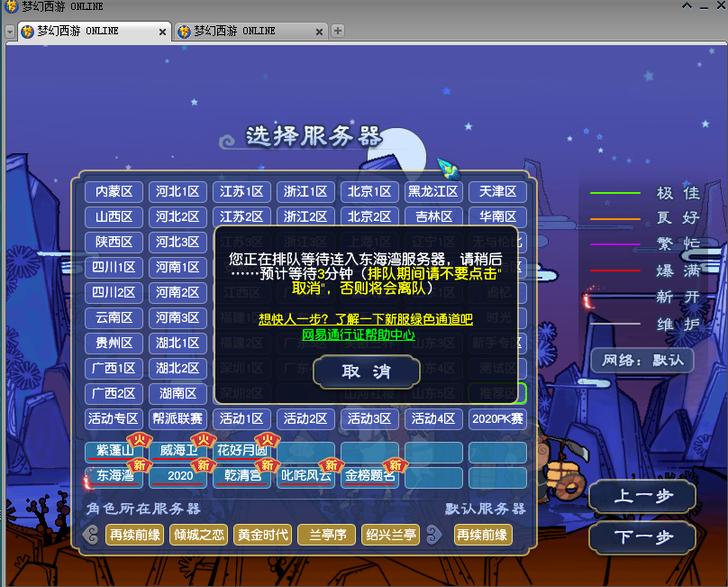Pick 倾城之恋 character server
Viewport: 728px width, 587px height.
(x=199, y=535)
